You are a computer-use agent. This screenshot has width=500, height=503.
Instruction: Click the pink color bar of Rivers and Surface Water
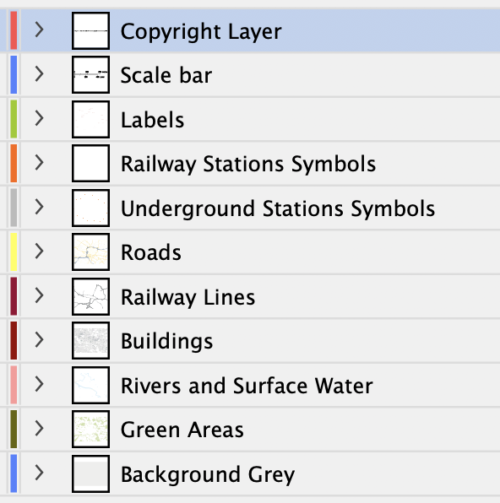[x=14, y=385]
